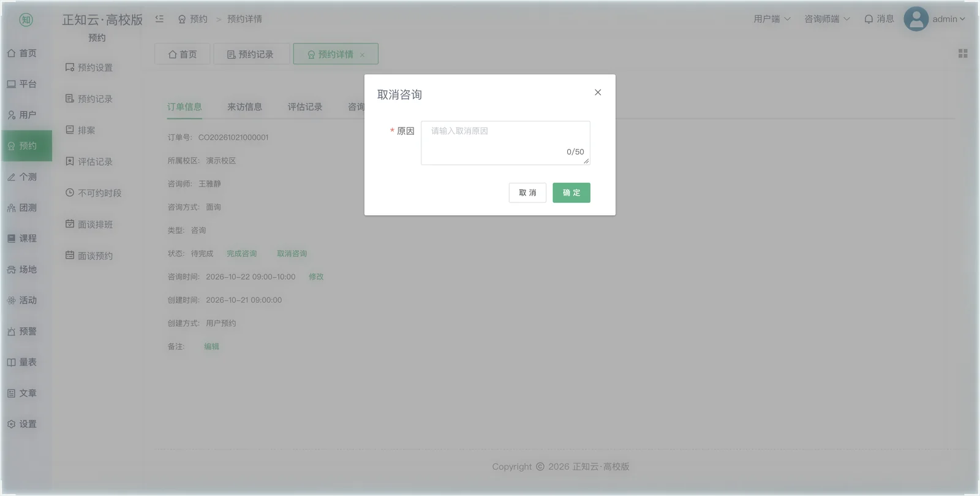Close the 取消咨询 dialog
The image size is (980, 496).
click(x=598, y=93)
